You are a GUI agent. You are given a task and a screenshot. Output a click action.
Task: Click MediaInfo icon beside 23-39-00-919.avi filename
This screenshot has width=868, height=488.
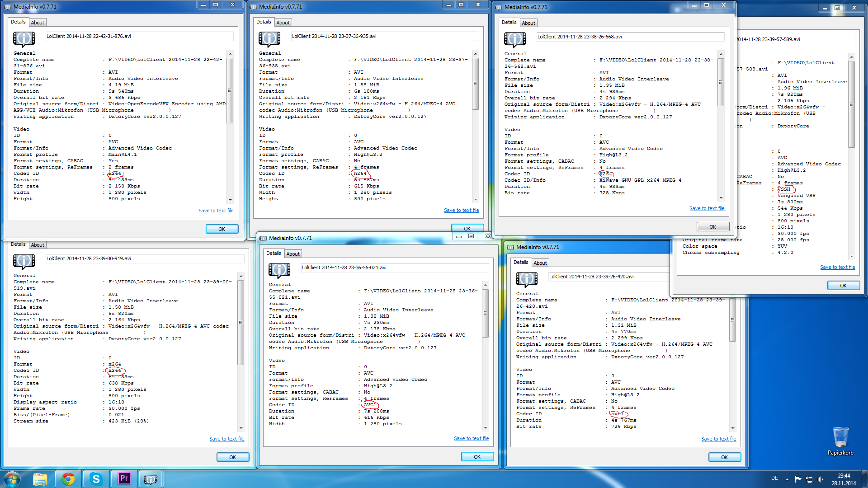point(24,261)
